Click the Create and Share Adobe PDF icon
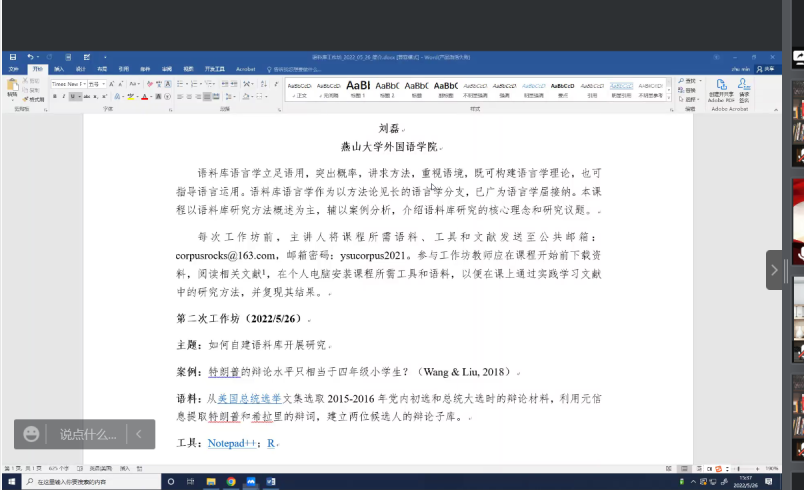This screenshot has height=490, width=804. [720, 88]
